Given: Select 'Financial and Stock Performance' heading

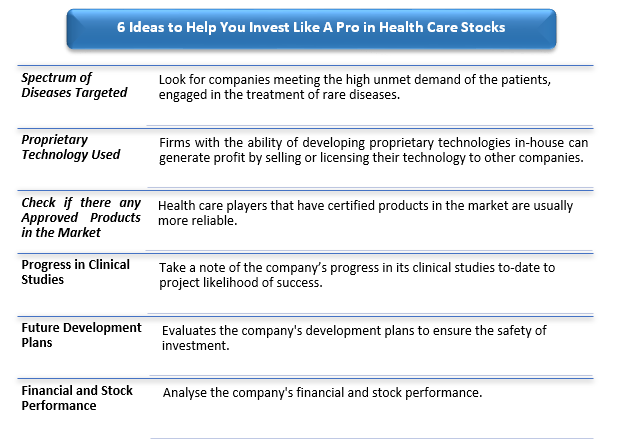Looking at the screenshot, I should coord(77,398).
